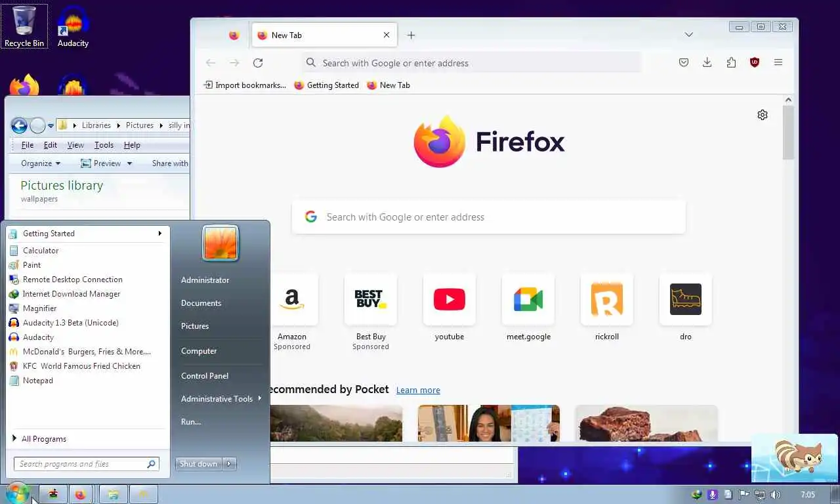Click the user account picture in Start menu

pyautogui.click(x=220, y=243)
